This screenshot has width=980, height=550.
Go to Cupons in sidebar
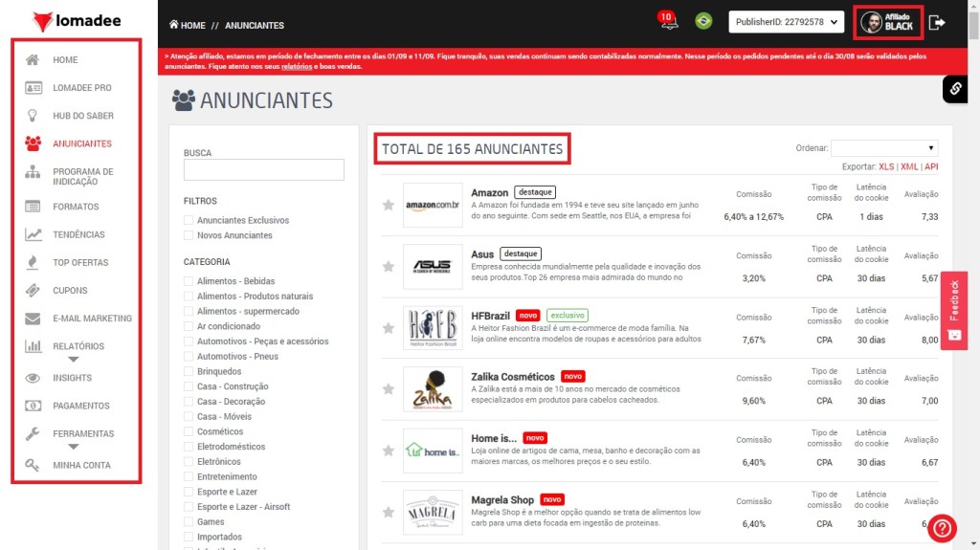70,290
